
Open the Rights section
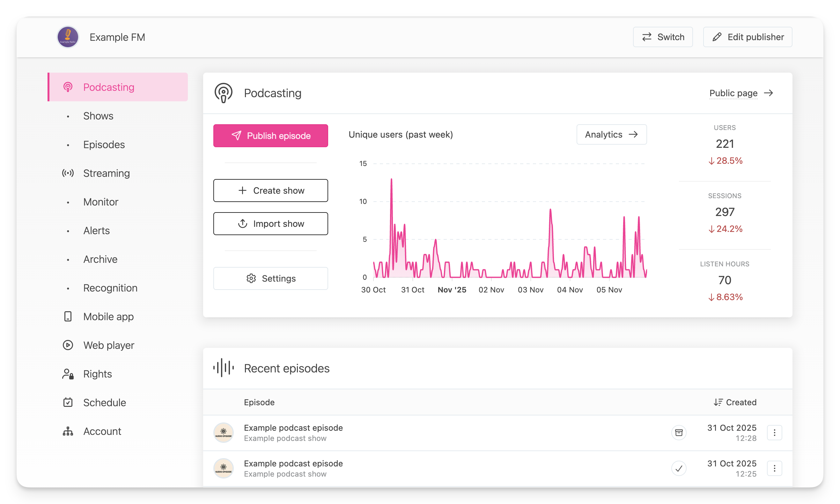pyautogui.click(x=97, y=374)
